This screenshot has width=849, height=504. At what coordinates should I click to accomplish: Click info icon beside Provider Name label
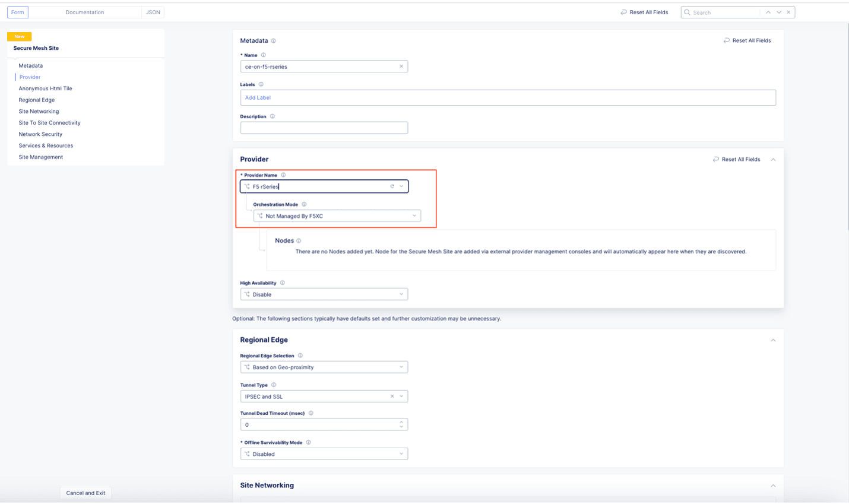tap(283, 175)
